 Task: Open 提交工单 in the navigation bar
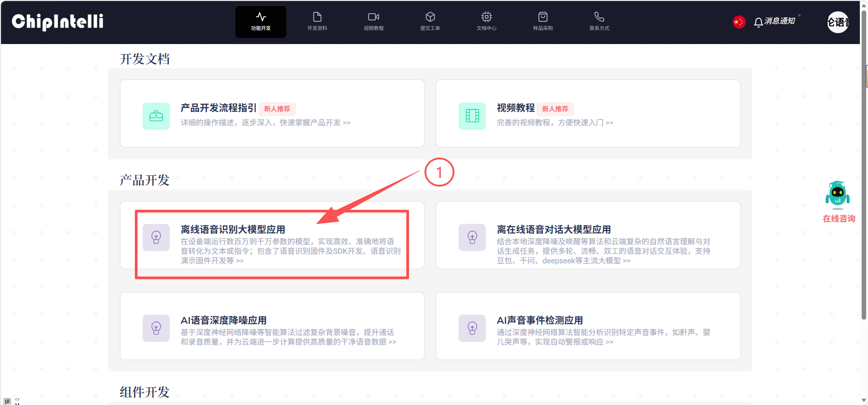[430, 22]
